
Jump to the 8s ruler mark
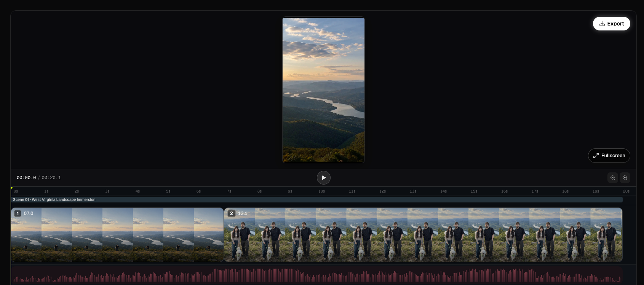click(x=260, y=191)
